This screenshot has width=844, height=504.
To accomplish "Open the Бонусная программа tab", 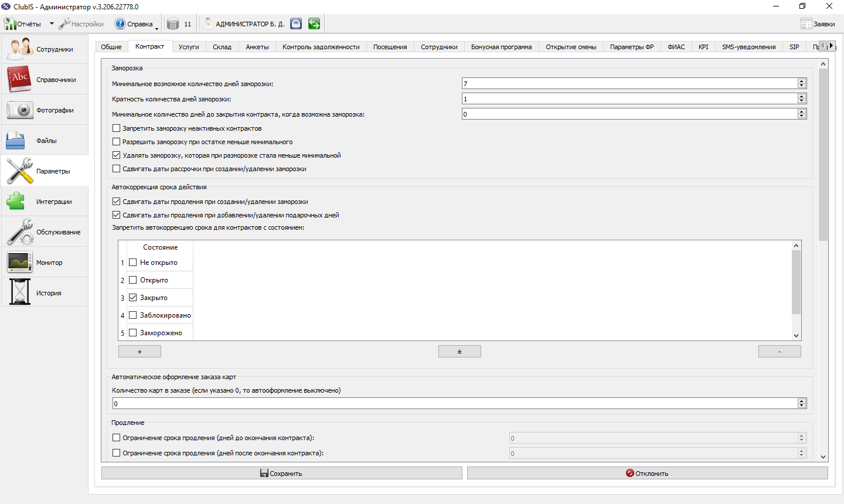I will 502,47.
